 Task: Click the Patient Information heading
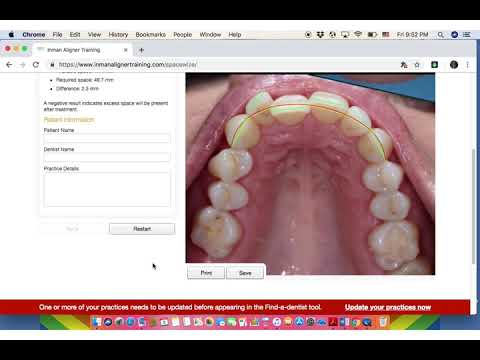tap(69, 120)
